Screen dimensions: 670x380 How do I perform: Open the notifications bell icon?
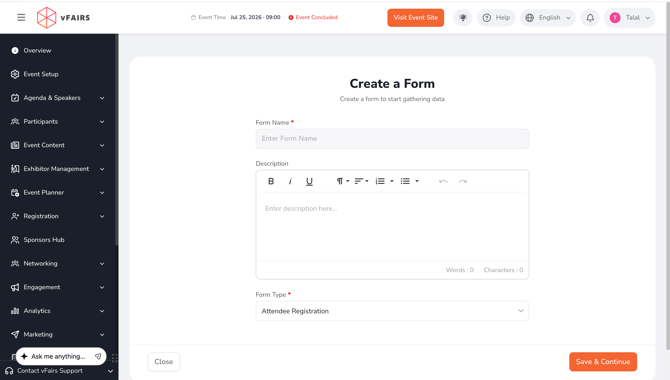tap(590, 18)
